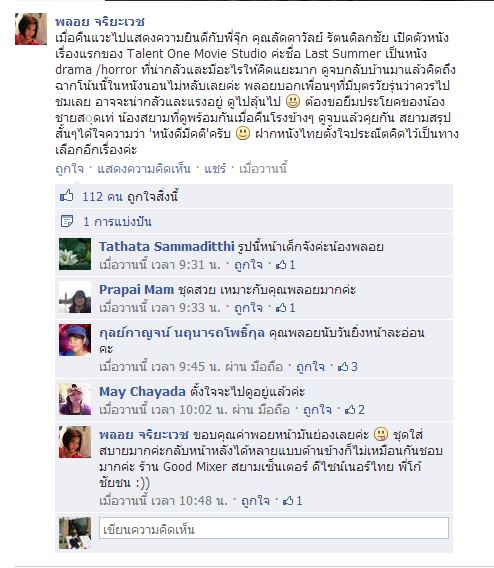Open Tathata Sammaditthi's lotus avatar
Viewport: 494px width, 568px height.
[75, 254]
